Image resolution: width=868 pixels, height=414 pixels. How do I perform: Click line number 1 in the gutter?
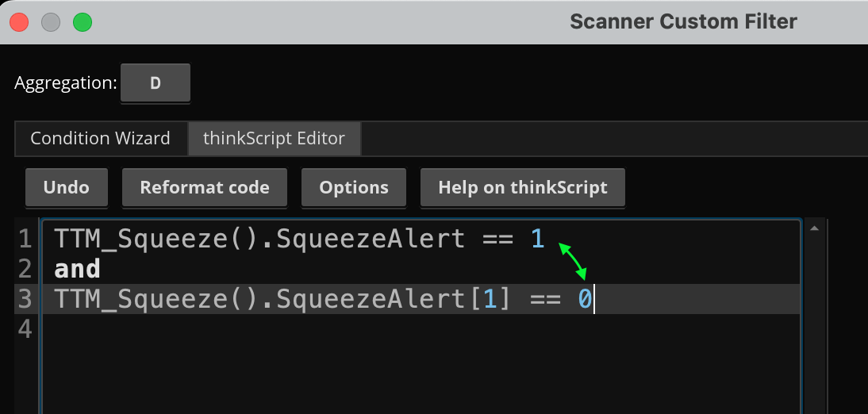click(x=25, y=239)
